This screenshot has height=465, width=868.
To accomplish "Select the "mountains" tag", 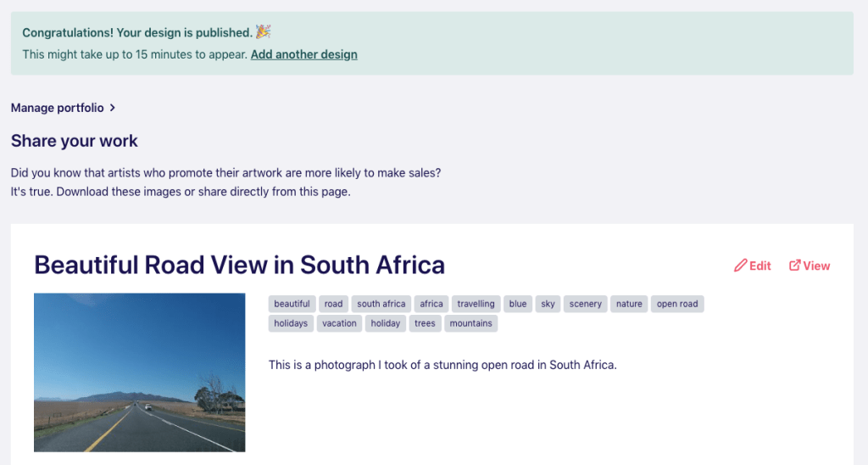I will click(x=470, y=323).
